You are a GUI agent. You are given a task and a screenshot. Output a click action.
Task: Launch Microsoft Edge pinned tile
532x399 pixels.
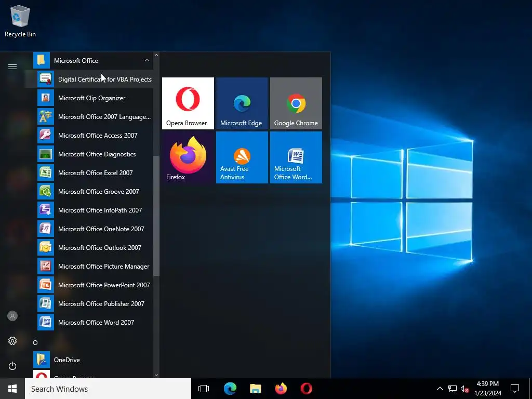pyautogui.click(x=242, y=103)
